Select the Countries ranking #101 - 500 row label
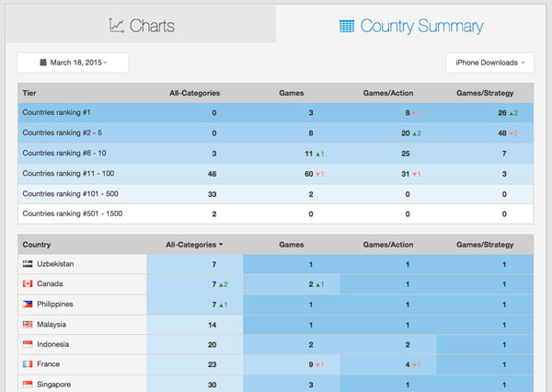Image resolution: width=552 pixels, height=392 pixels. click(71, 194)
